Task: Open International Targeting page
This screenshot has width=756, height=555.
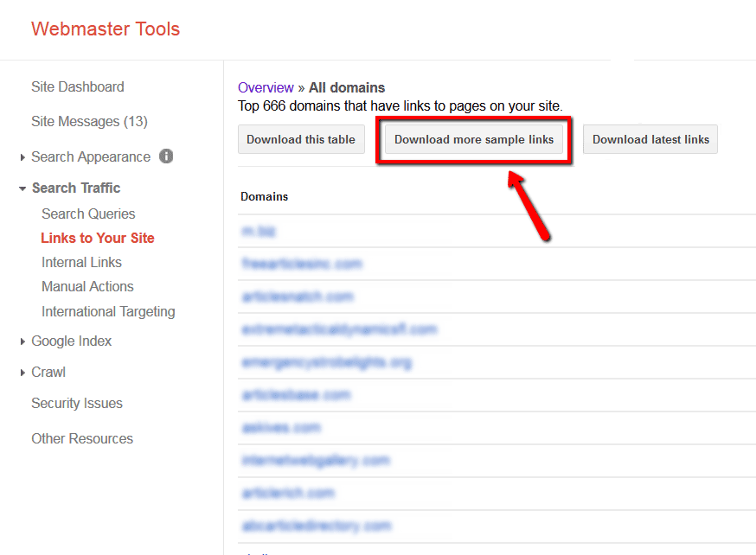Action: tap(108, 312)
